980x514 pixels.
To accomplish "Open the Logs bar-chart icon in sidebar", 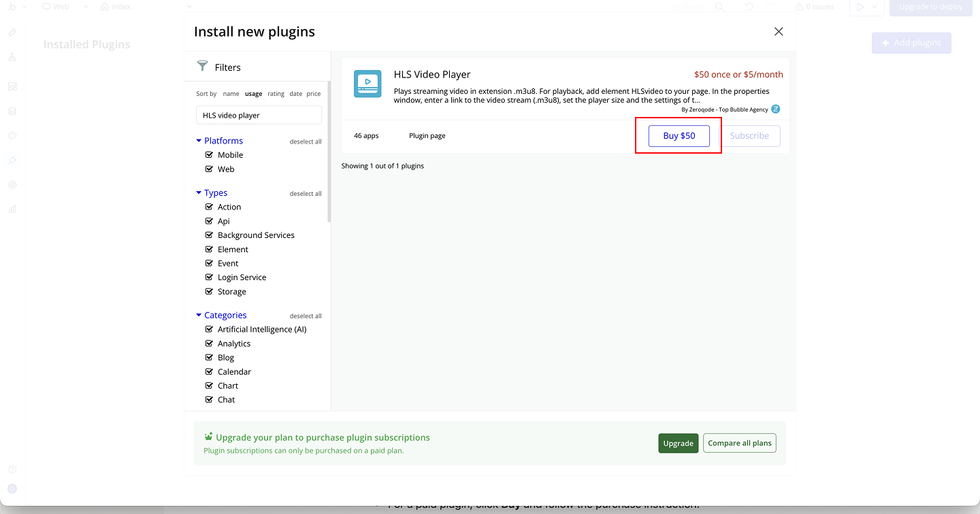I will (12, 209).
